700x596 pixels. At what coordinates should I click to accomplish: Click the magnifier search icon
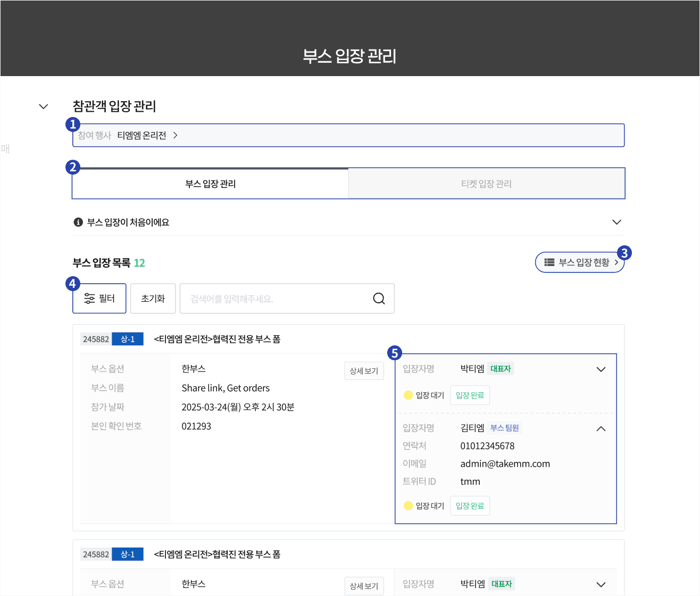click(x=379, y=299)
